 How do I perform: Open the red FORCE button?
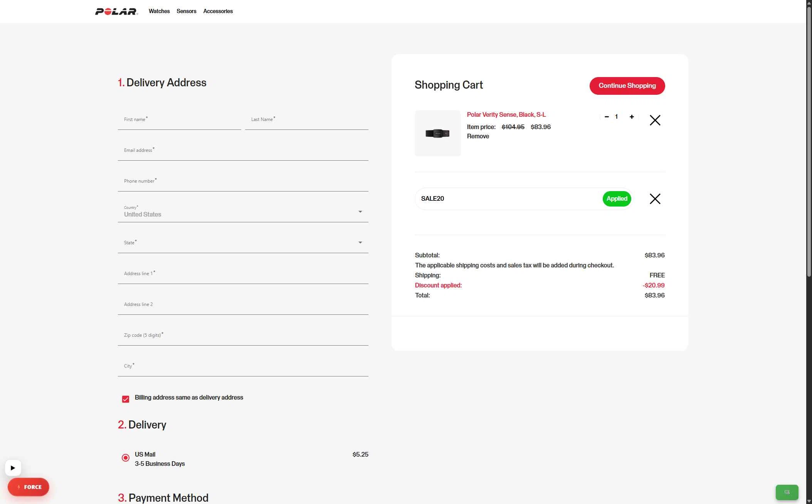coord(29,487)
